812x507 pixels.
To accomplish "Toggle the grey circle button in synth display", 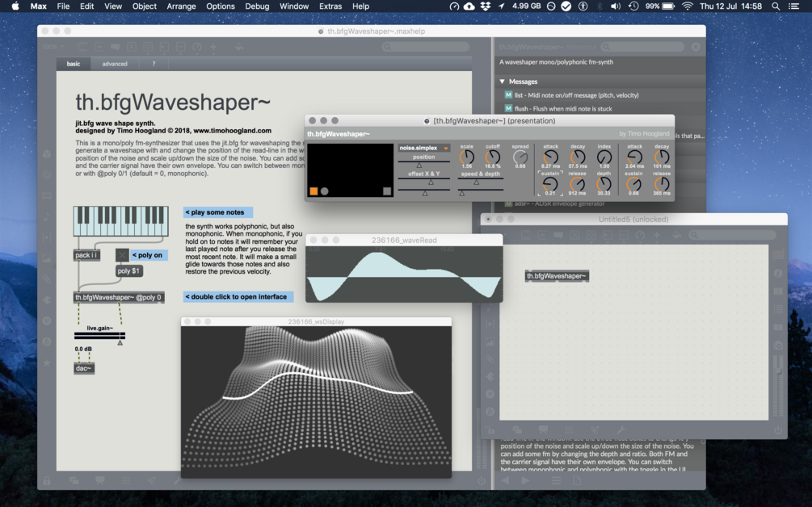I will pyautogui.click(x=325, y=191).
